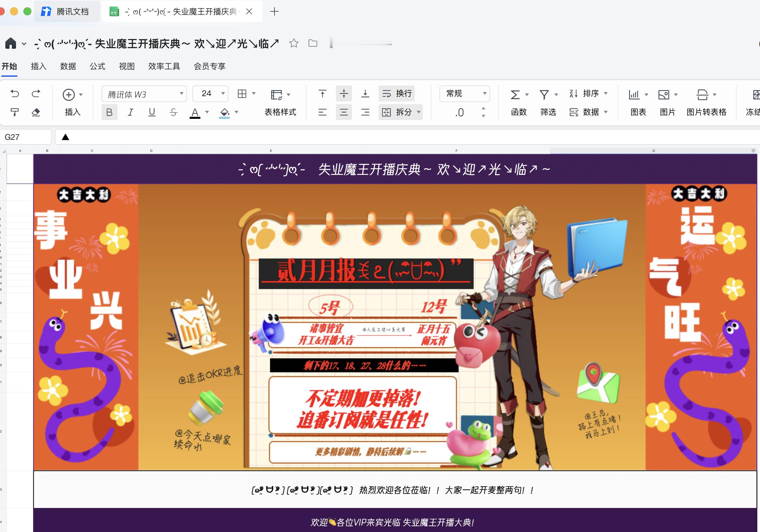Switch to the 插入 tab

[x=39, y=66]
